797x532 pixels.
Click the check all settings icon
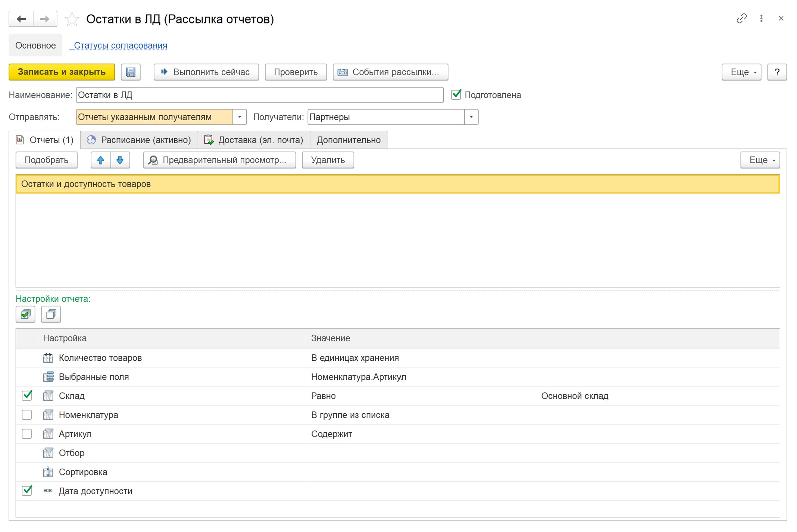click(x=25, y=314)
